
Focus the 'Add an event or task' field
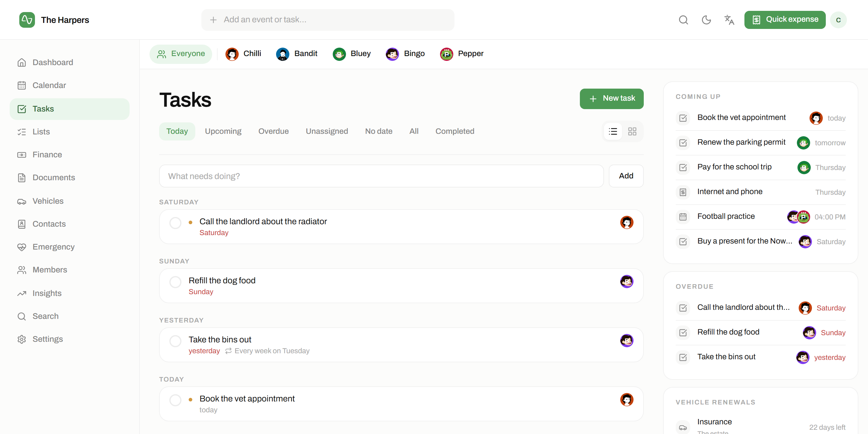coord(328,20)
